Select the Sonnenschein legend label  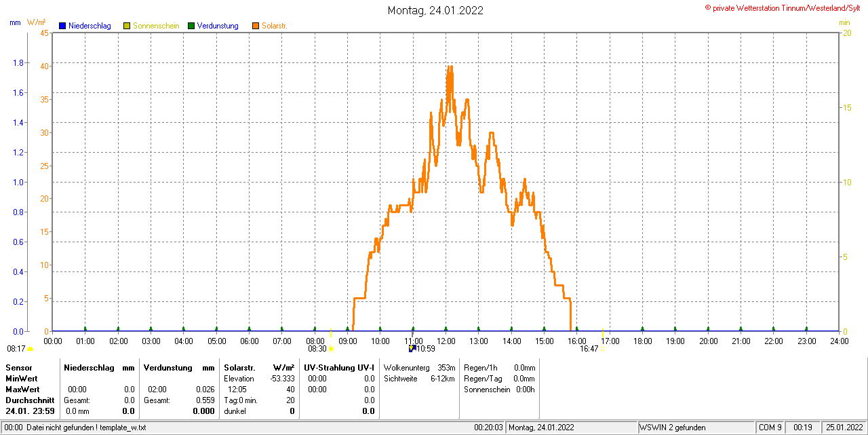[x=156, y=26]
